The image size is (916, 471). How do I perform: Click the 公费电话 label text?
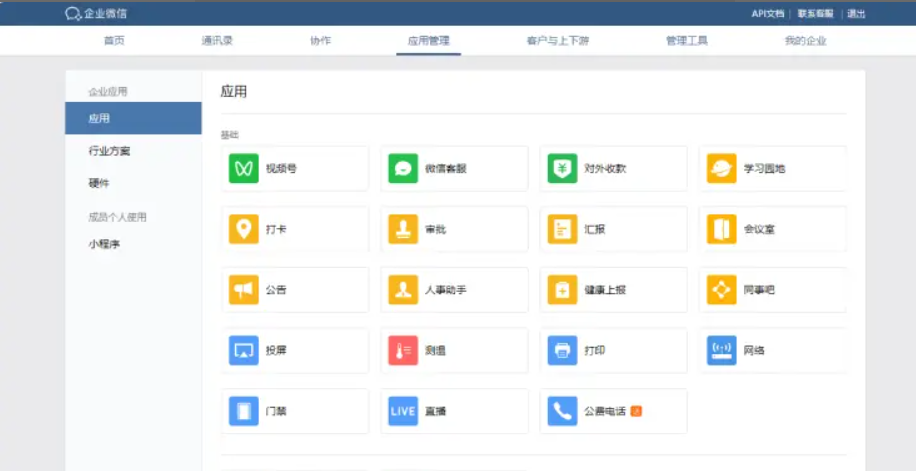[605, 411]
